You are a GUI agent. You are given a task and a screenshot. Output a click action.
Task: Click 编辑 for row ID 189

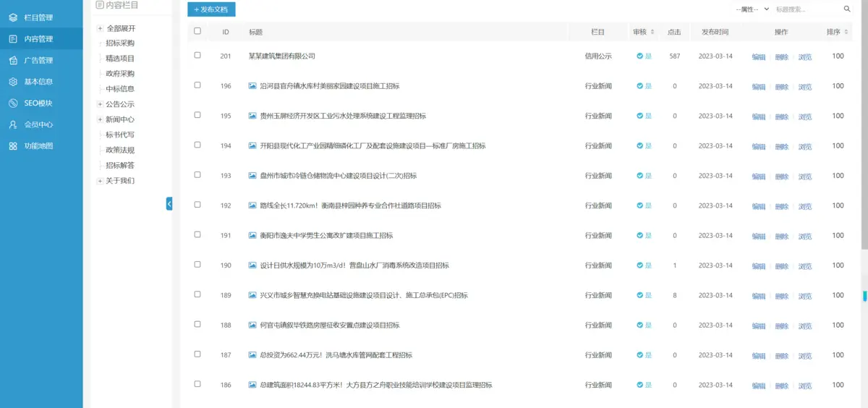tap(759, 296)
